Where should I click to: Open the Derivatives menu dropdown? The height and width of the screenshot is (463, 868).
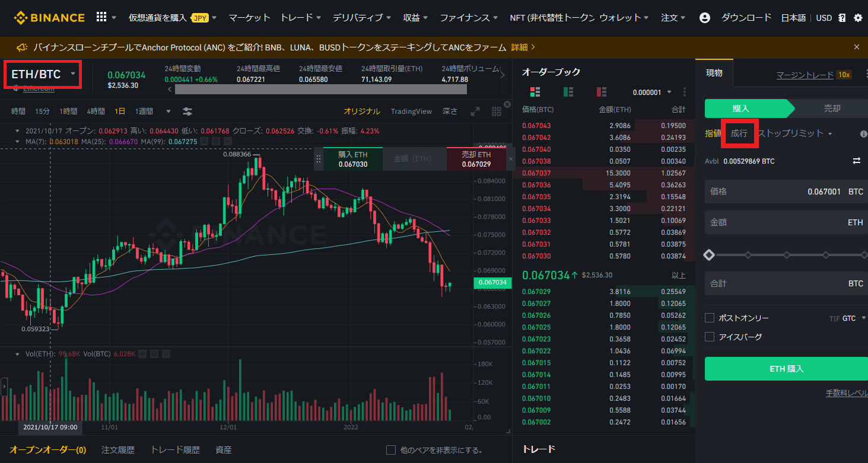coord(362,18)
